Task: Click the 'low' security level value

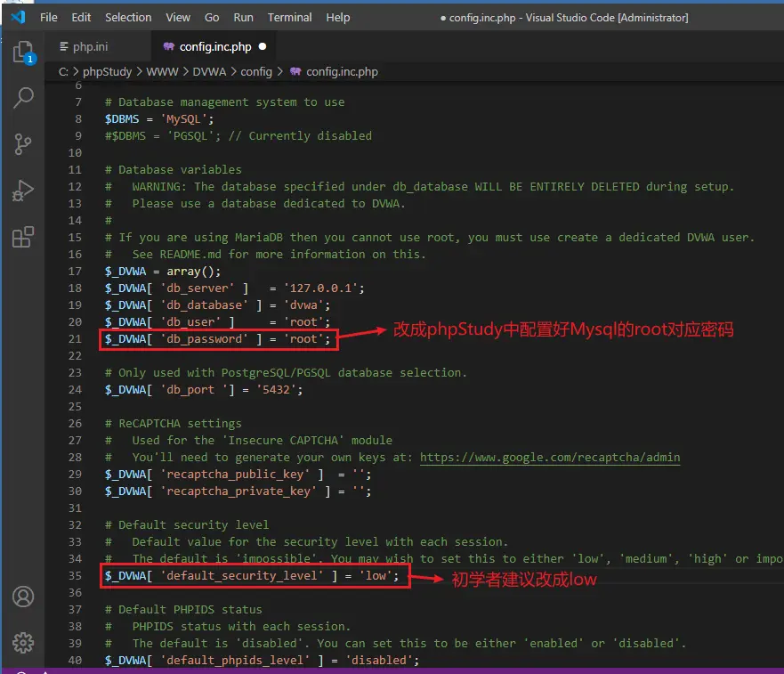Action: (376, 575)
